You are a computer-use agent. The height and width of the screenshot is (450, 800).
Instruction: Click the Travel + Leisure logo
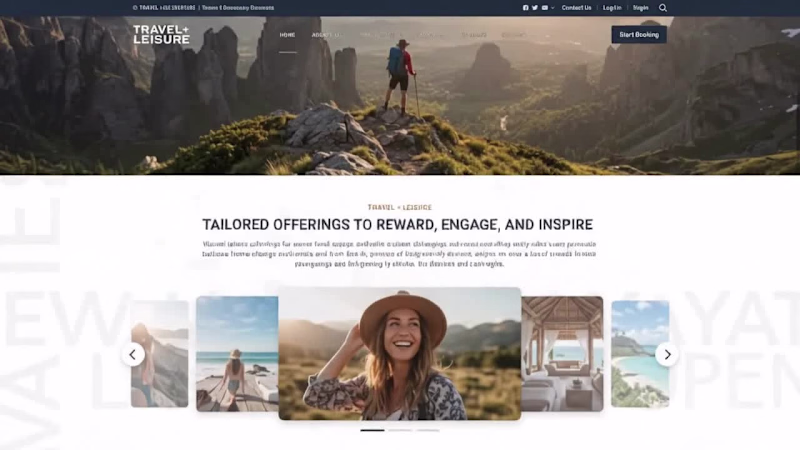161,35
